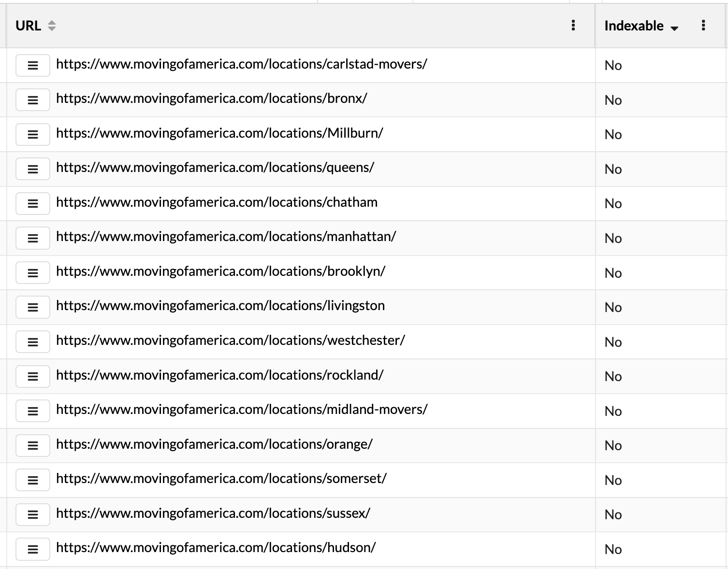Open row menu for westchester URL

point(33,342)
